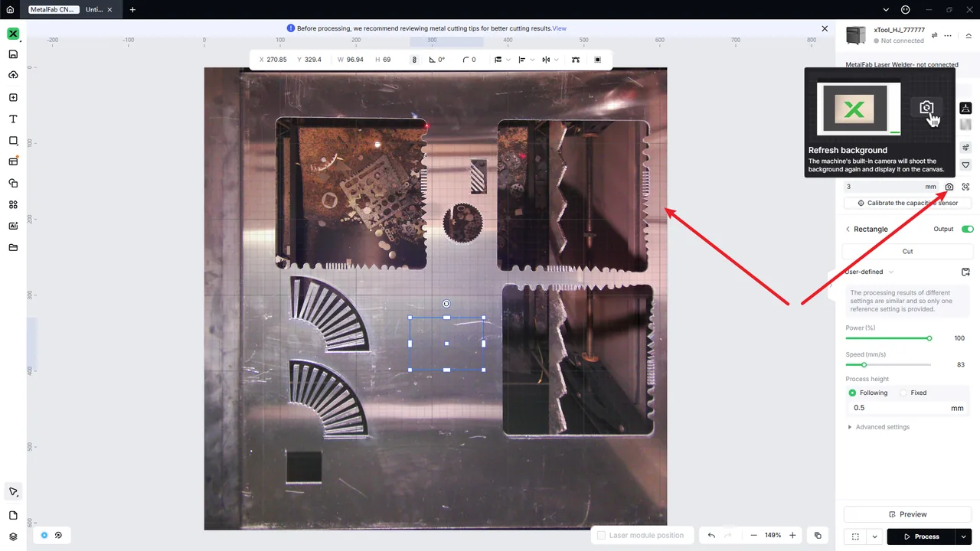Open the device more options ellipsis
The width and height of the screenshot is (980, 551).
click(949, 35)
